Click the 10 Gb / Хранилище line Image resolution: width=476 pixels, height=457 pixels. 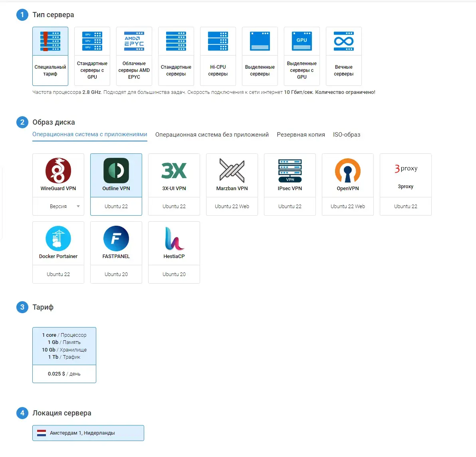click(64, 350)
